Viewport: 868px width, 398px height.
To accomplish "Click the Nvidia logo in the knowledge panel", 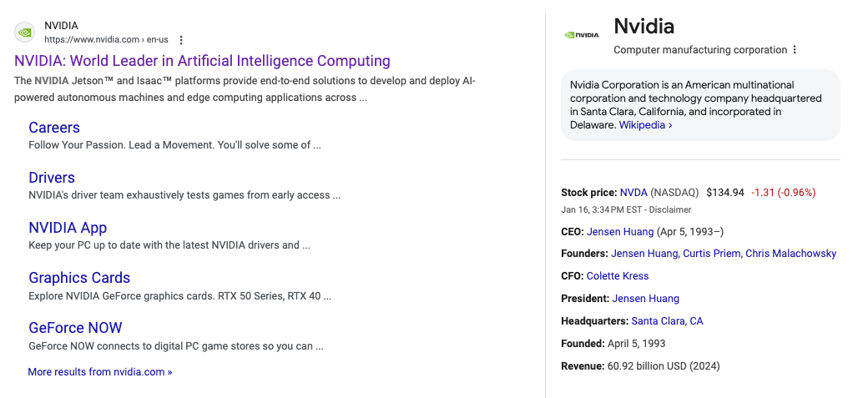I will coord(582,35).
